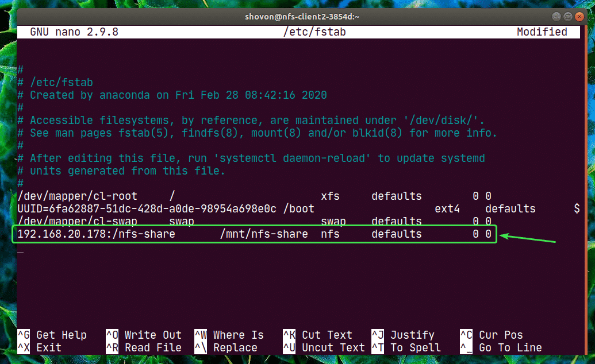Image resolution: width=595 pixels, height=364 pixels.
Task: Click the ^J Justify shortcut
Action: 403,335
